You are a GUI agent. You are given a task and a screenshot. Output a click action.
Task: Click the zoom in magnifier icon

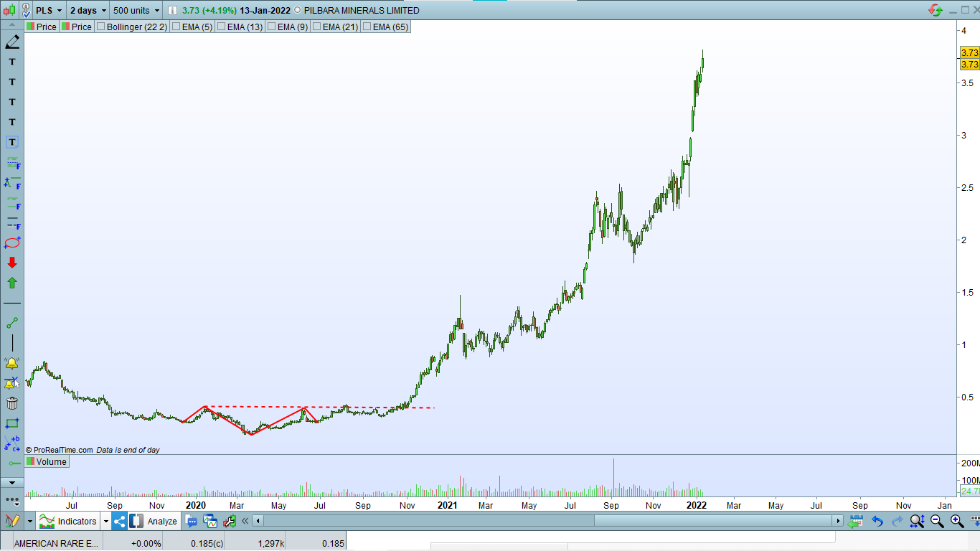[x=957, y=522]
